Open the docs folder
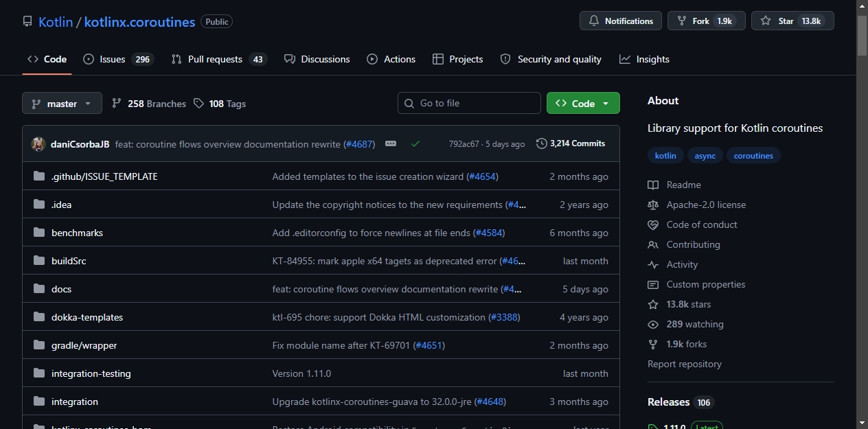This screenshot has width=868, height=429. click(x=61, y=289)
